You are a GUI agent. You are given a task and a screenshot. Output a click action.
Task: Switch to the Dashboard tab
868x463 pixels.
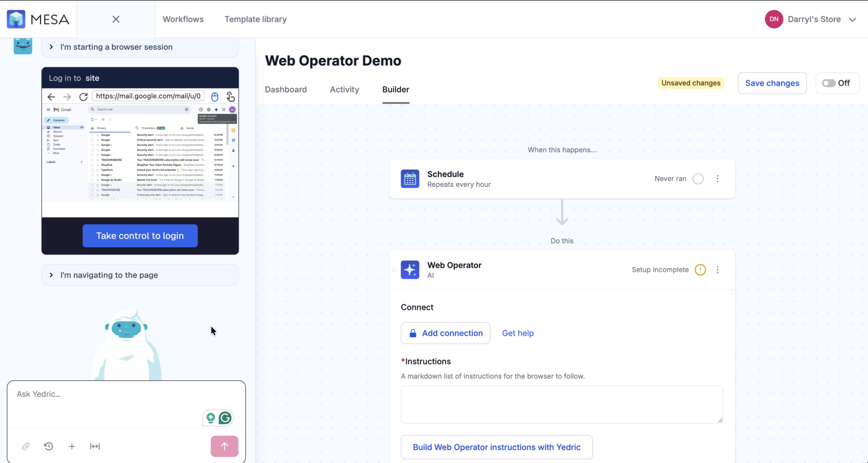286,90
